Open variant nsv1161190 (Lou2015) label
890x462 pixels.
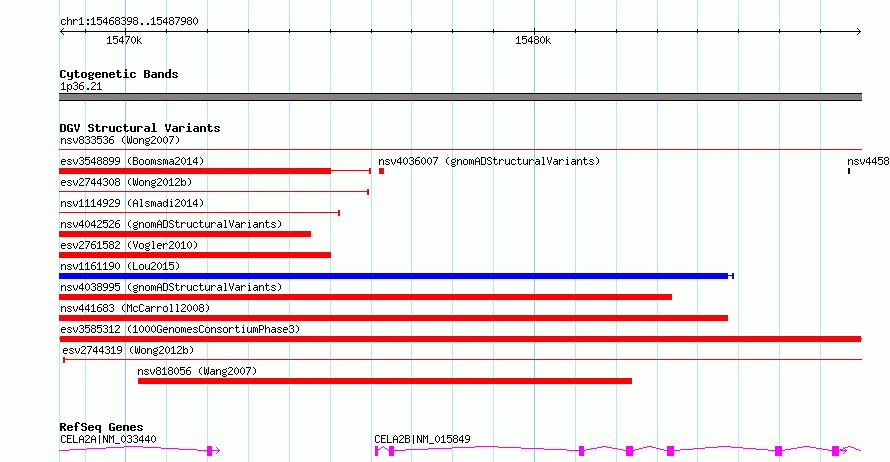pyautogui.click(x=120, y=266)
